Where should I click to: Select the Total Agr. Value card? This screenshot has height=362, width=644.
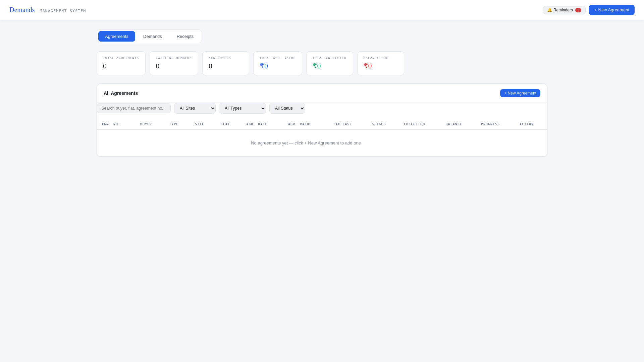pyautogui.click(x=278, y=63)
